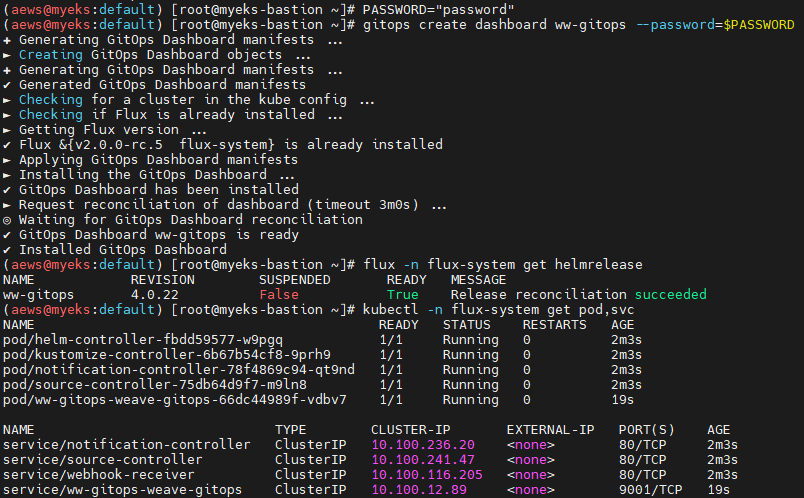This screenshot has width=804, height=498.
Task: Click service/notification-controller name
Action: coord(127,445)
